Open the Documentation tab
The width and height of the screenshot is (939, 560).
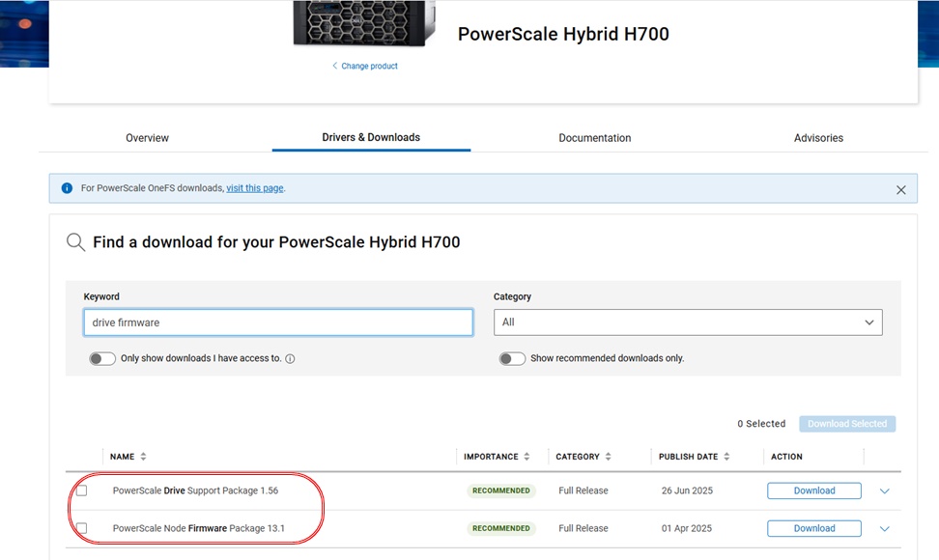(x=595, y=138)
